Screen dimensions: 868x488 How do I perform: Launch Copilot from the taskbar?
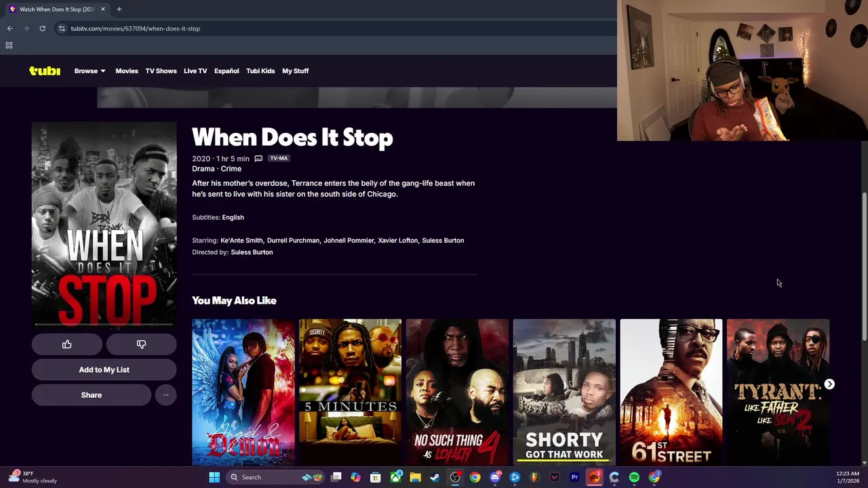(355, 477)
